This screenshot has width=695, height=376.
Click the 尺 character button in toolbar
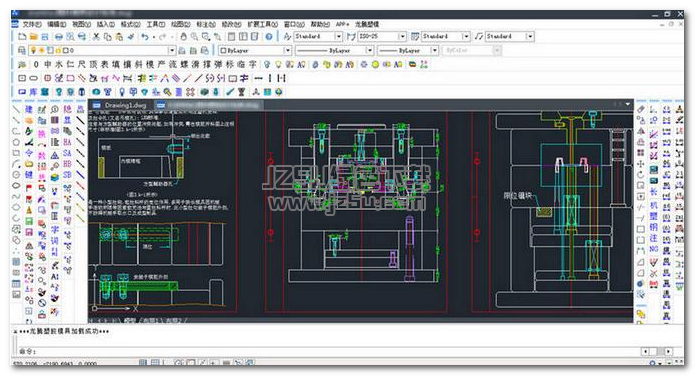click(x=82, y=64)
